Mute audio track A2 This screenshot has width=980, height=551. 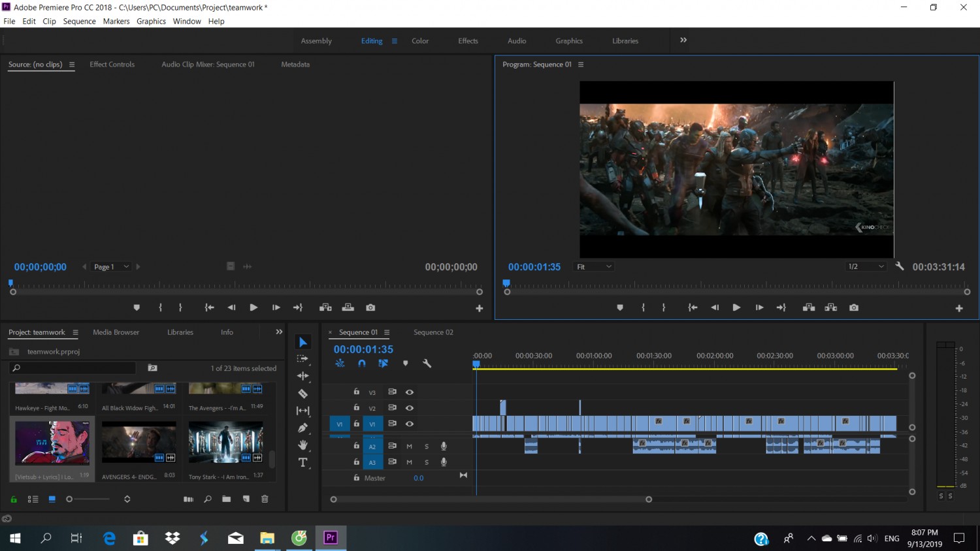pos(409,446)
